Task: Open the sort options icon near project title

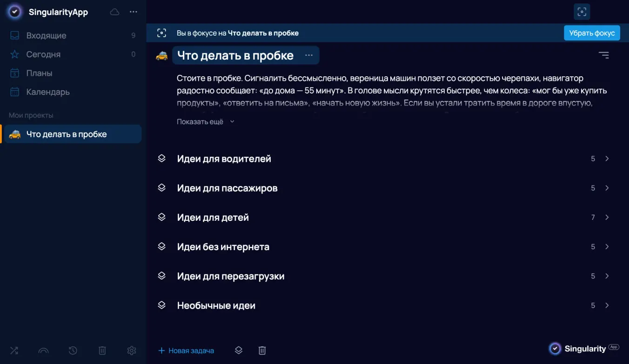Action: coord(603,55)
